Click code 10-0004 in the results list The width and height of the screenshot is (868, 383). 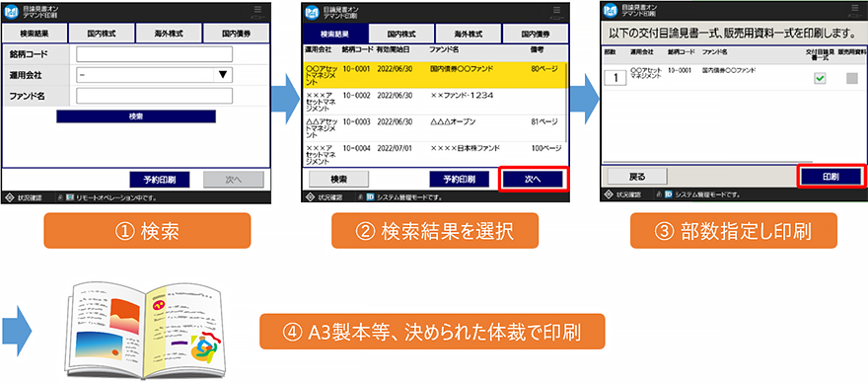(x=356, y=148)
